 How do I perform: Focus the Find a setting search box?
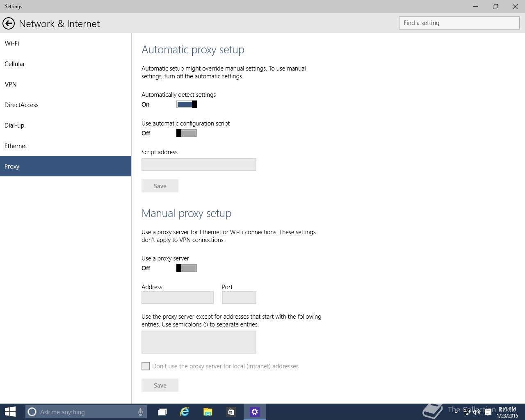point(459,23)
